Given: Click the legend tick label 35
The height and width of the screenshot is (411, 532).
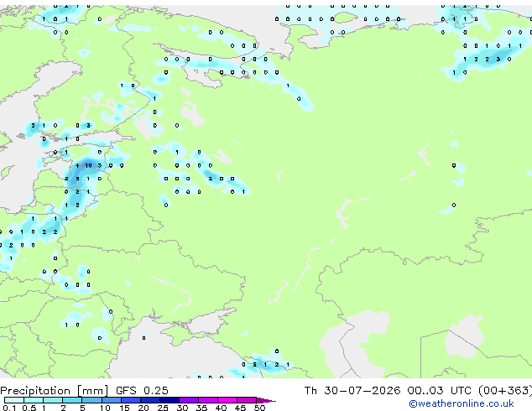Looking at the screenshot, I should click(x=201, y=408).
